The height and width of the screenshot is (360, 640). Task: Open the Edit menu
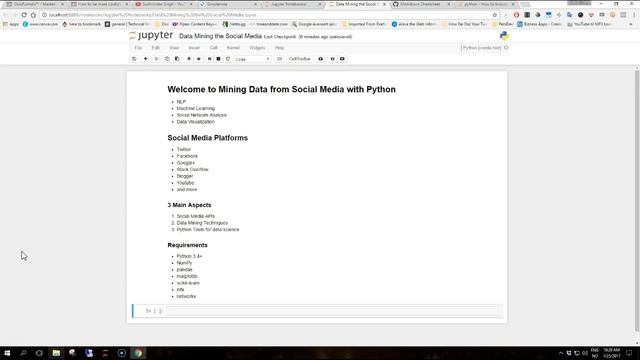pyautogui.click(x=156, y=48)
